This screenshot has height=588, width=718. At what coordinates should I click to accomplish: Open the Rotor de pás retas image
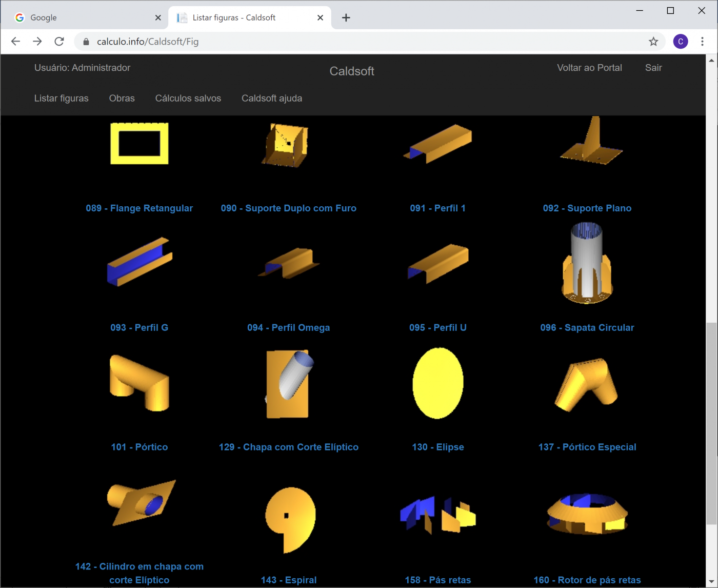(587, 514)
